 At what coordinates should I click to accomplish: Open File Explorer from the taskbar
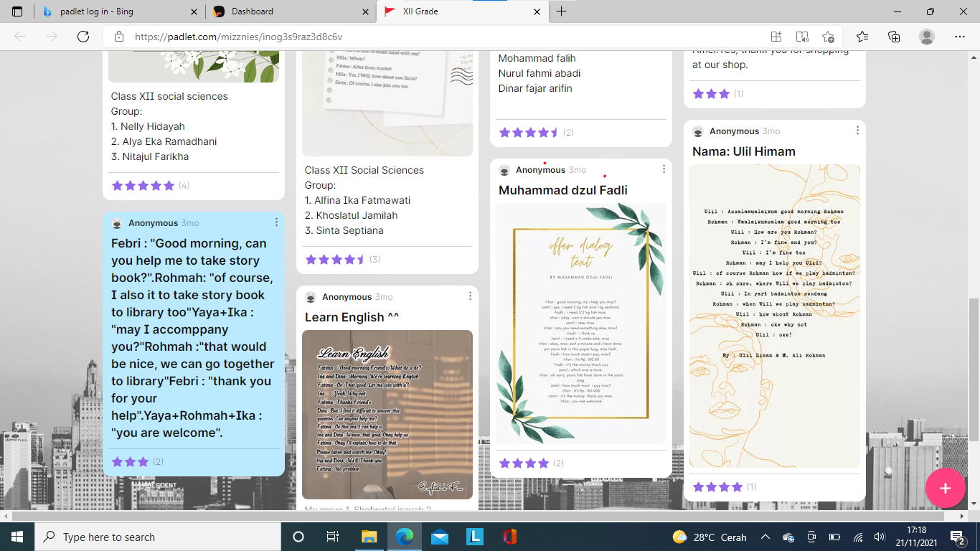pos(369,537)
